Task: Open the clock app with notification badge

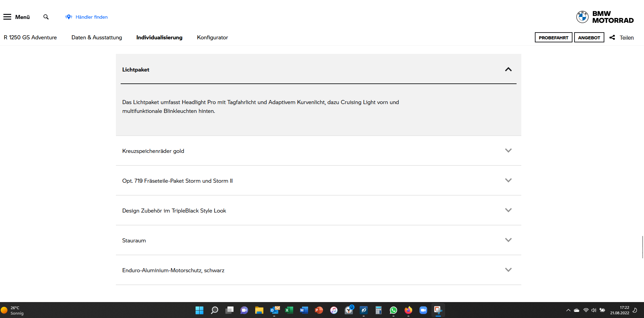Action: click(x=349, y=310)
